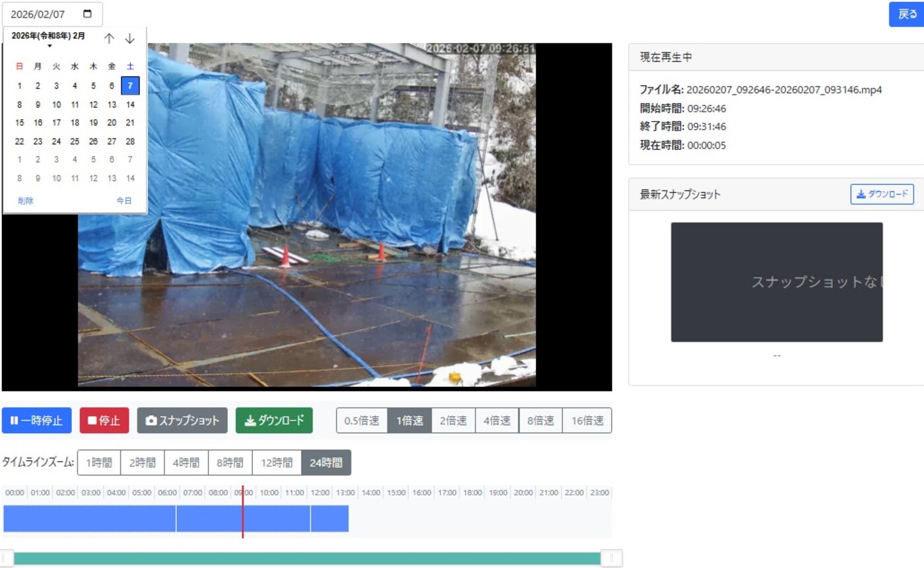Click the 戻る back button

(x=907, y=14)
